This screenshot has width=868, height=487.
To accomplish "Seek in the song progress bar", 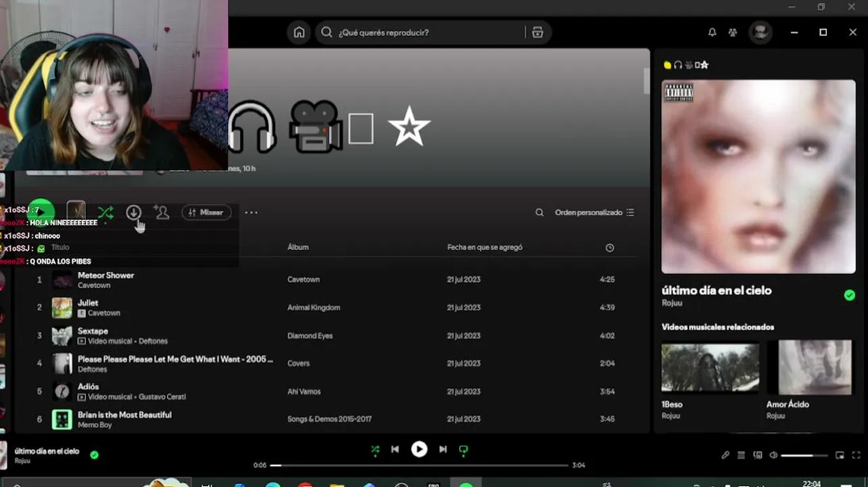I will [x=419, y=465].
